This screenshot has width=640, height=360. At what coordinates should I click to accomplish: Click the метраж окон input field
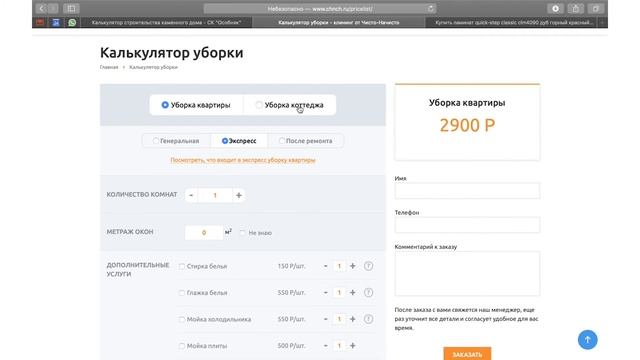(x=204, y=233)
